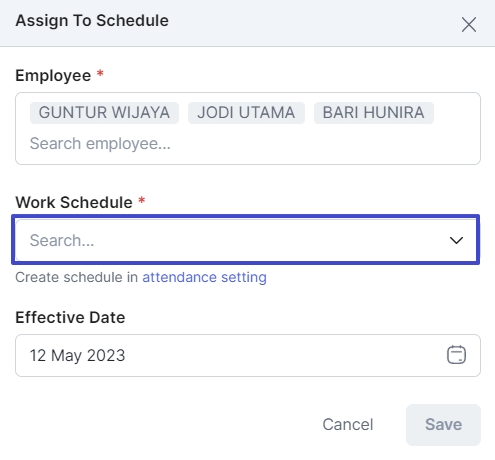495x460 pixels.
Task: Save the schedule assignment
Action: (x=443, y=425)
